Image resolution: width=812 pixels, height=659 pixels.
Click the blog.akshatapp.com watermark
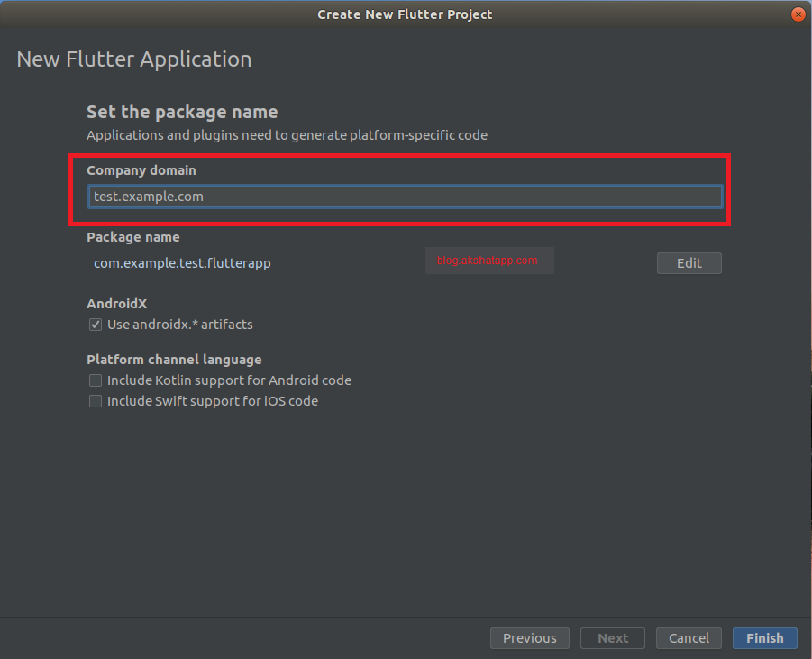point(489,260)
